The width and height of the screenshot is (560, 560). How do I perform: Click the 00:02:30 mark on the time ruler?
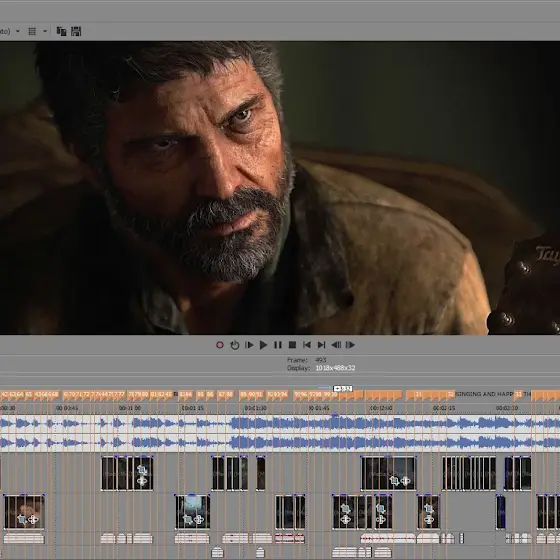click(507, 408)
